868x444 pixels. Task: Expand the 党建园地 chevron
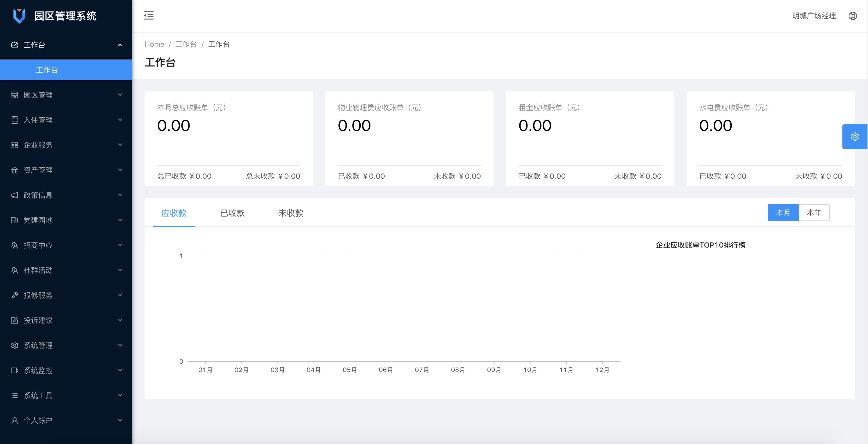coord(120,220)
